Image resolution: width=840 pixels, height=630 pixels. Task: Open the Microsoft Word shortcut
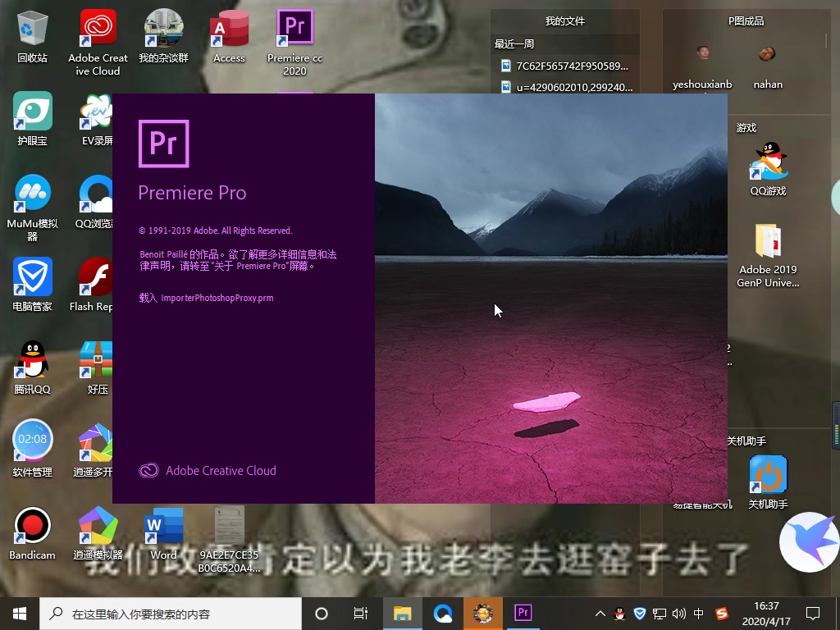tap(162, 526)
